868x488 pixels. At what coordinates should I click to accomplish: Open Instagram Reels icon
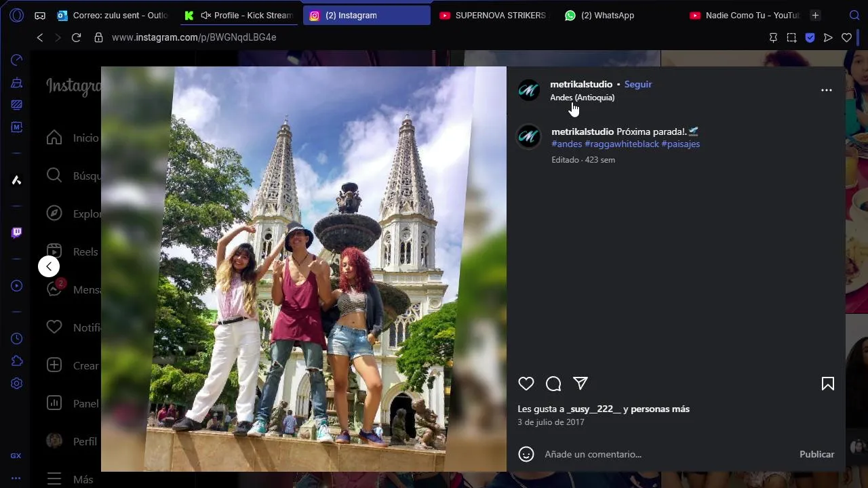coord(54,251)
